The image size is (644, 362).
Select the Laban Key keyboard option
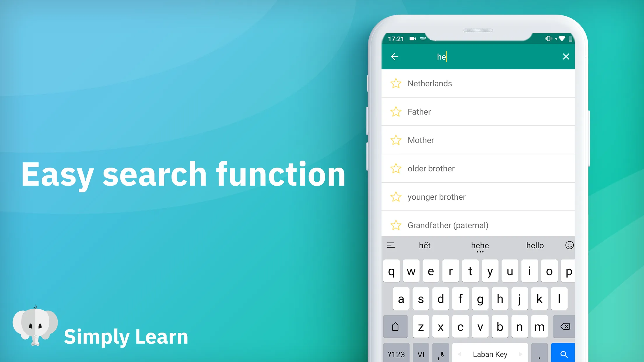[491, 354]
